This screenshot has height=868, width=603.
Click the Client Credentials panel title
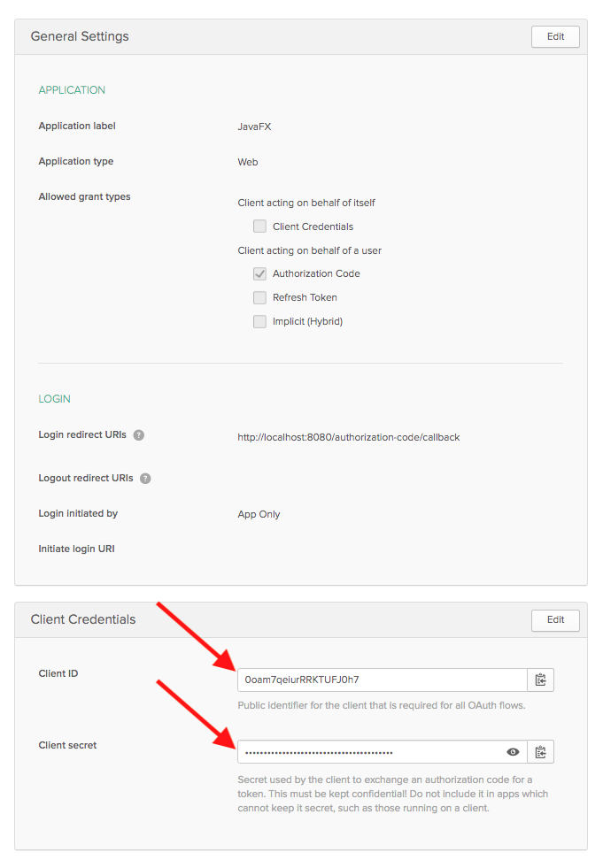click(x=83, y=619)
